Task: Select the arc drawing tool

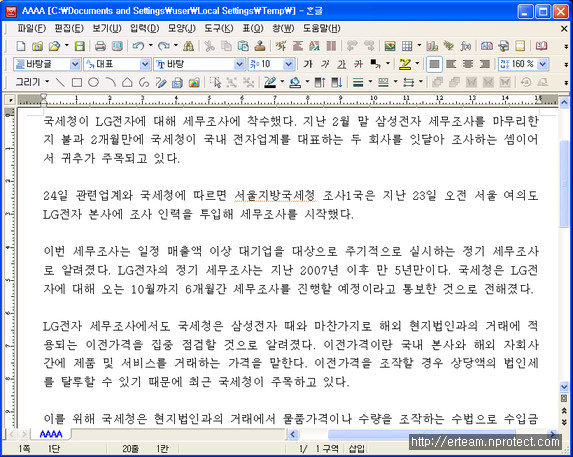Action: click(110, 83)
